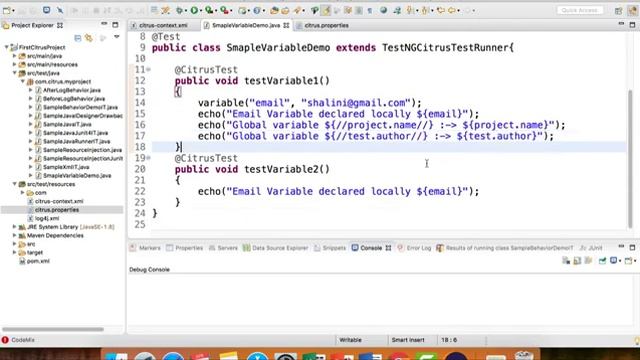Click the New Java Package icon
This screenshot has height=360, width=640.
point(242,11)
